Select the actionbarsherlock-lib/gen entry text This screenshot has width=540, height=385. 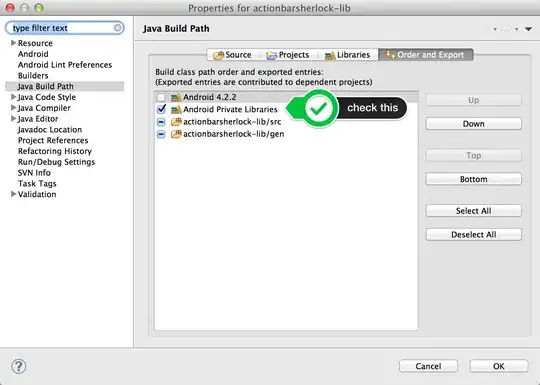coord(233,134)
